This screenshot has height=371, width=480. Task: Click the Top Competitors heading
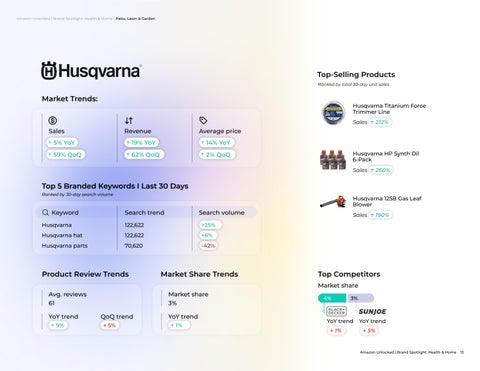[x=349, y=274]
